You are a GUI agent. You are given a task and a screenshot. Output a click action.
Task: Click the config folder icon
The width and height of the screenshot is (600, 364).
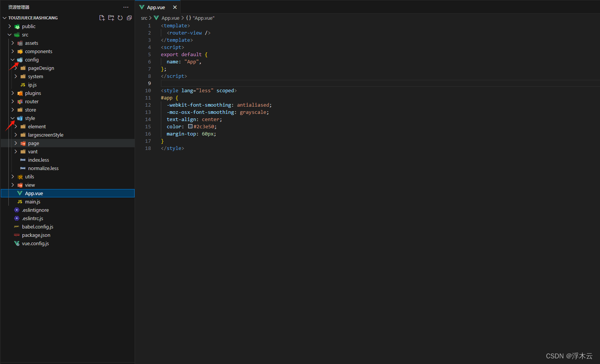coord(20,60)
